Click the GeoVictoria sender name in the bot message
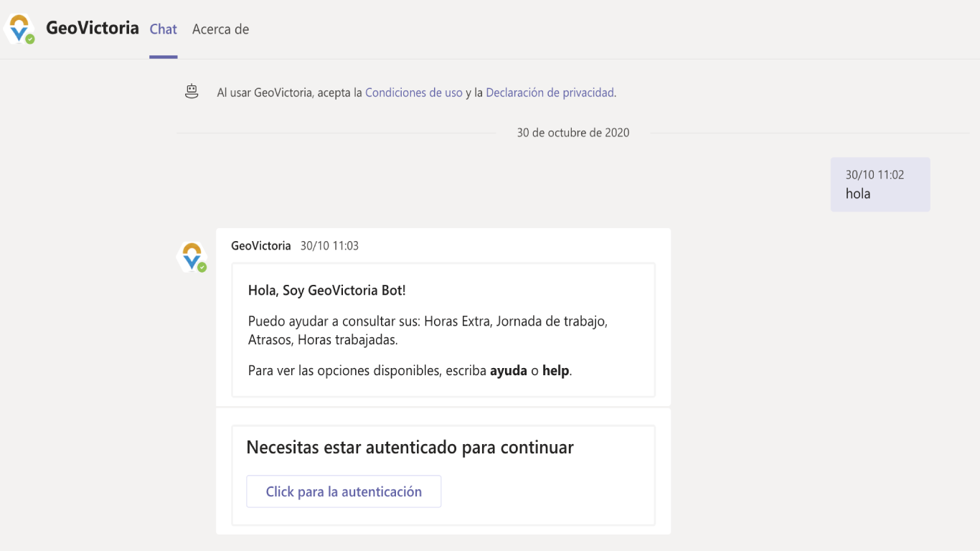Viewport: 980px width, 551px height. click(x=261, y=246)
